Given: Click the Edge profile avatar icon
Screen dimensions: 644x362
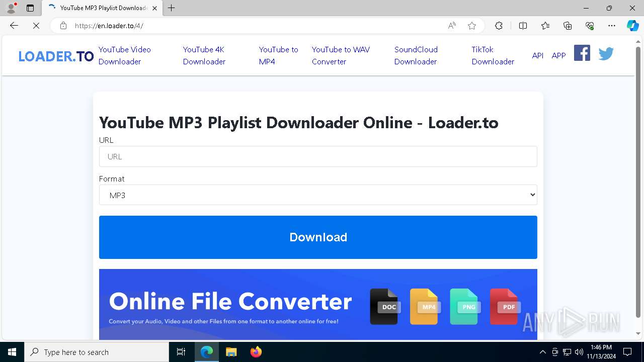Looking at the screenshot, I should tap(11, 8).
